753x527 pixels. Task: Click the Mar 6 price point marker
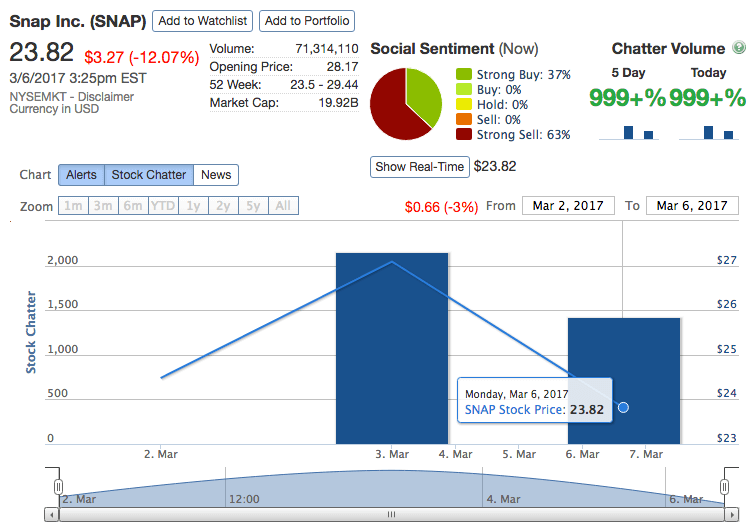coord(623,407)
